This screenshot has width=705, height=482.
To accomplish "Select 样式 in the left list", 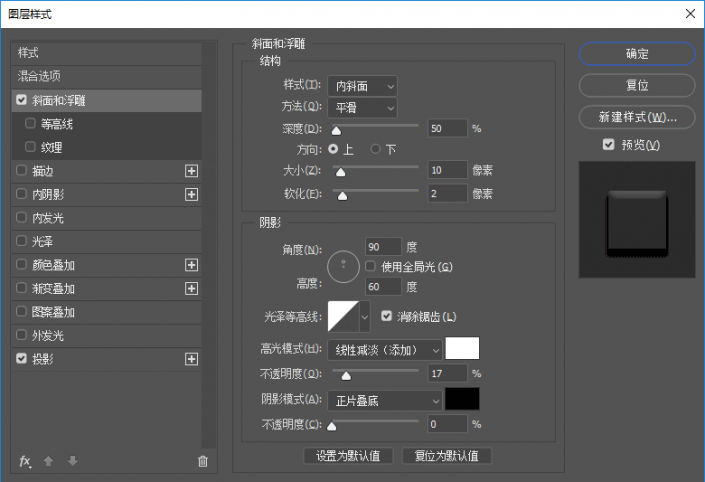I will click(x=107, y=53).
